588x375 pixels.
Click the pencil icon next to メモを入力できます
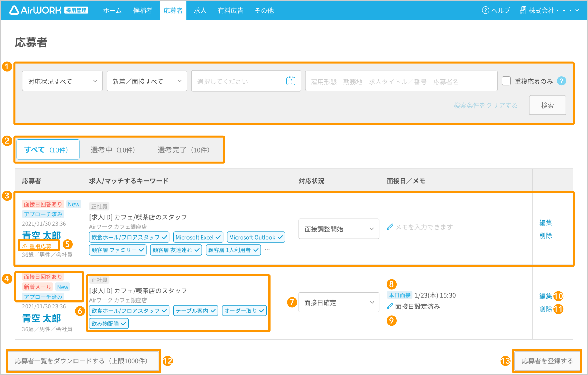[x=390, y=227]
